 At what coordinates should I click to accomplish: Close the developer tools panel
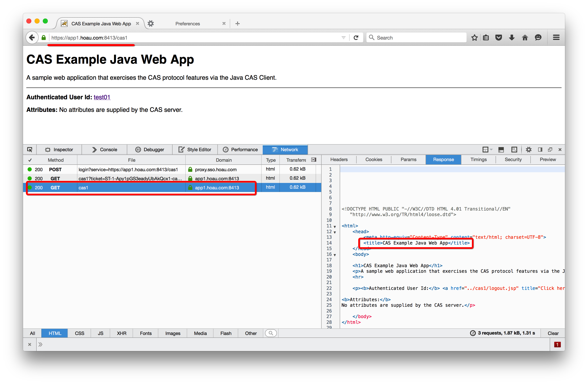point(560,150)
